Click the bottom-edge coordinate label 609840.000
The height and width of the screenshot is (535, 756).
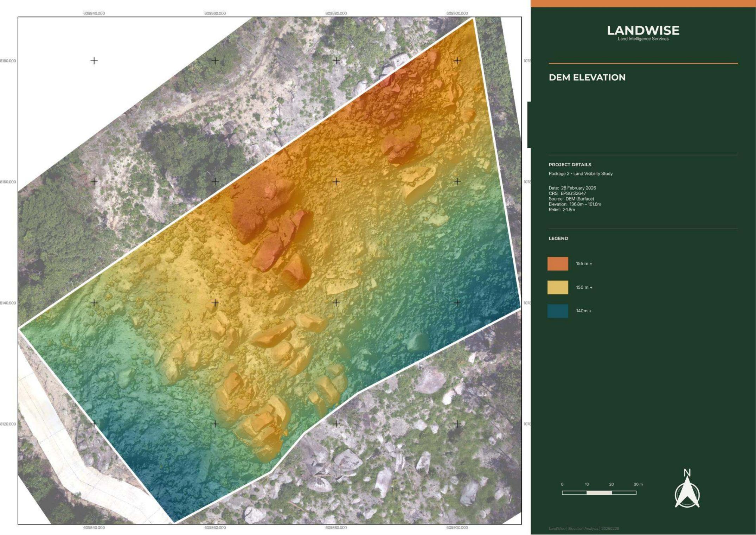(94, 528)
